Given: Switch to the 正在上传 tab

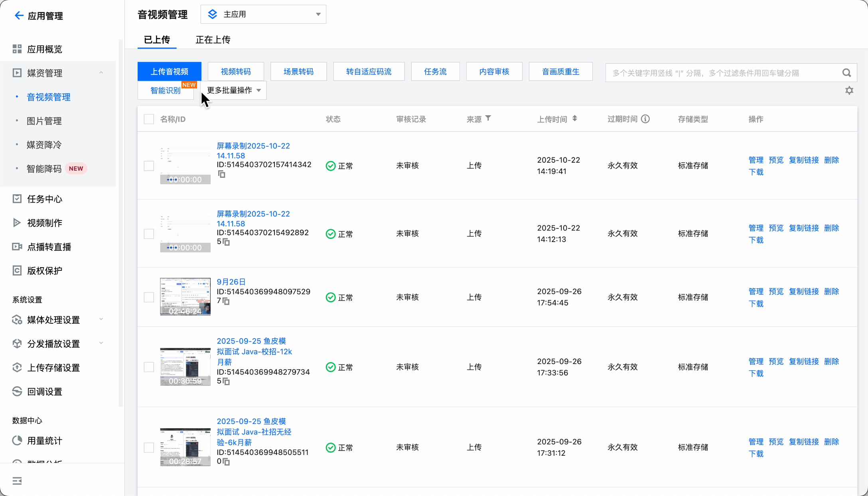Looking at the screenshot, I should [x=213, y=39].
